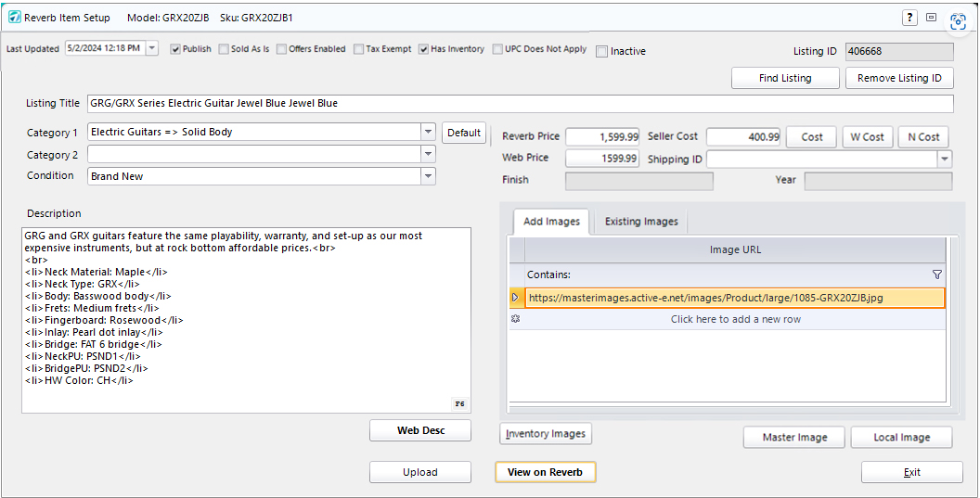Click the Find Listing button

point(785,78)
